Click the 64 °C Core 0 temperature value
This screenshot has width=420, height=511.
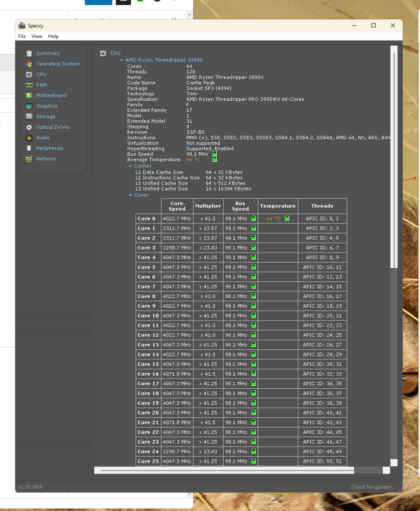tap(273, 219)
